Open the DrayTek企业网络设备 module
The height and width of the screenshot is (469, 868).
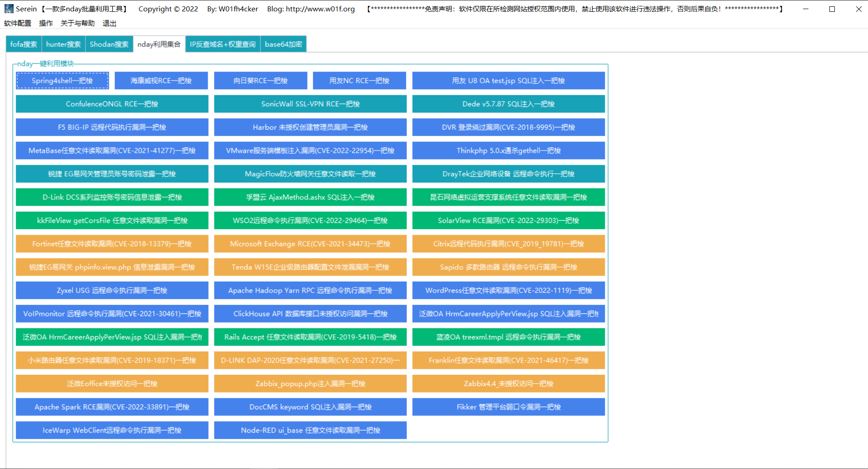[509, 174]
